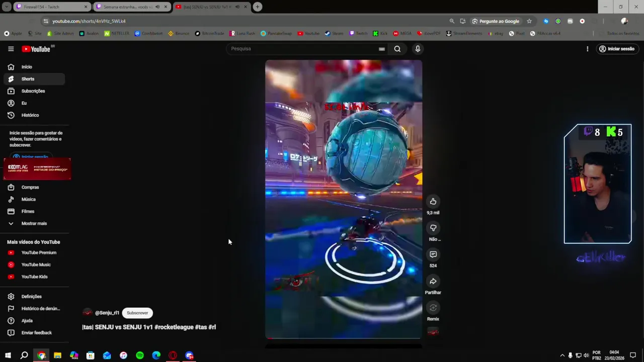Open Histórico de denúncias
Screen dimensions: 644x362
pos(34,309)
